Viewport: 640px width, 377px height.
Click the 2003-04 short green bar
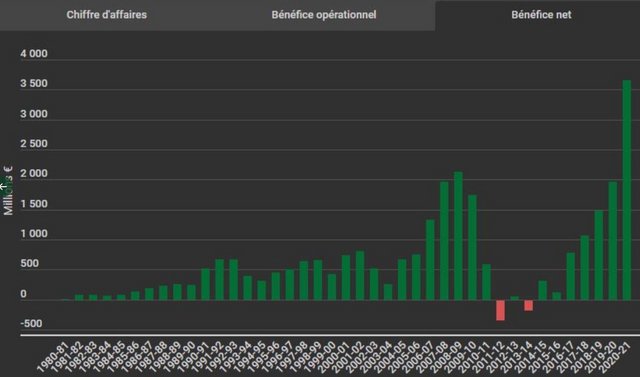pos(388,292)
